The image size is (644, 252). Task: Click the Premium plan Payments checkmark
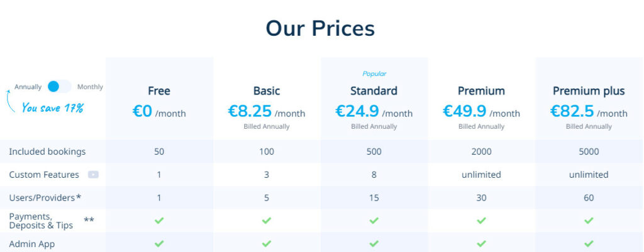click(481, 221)
